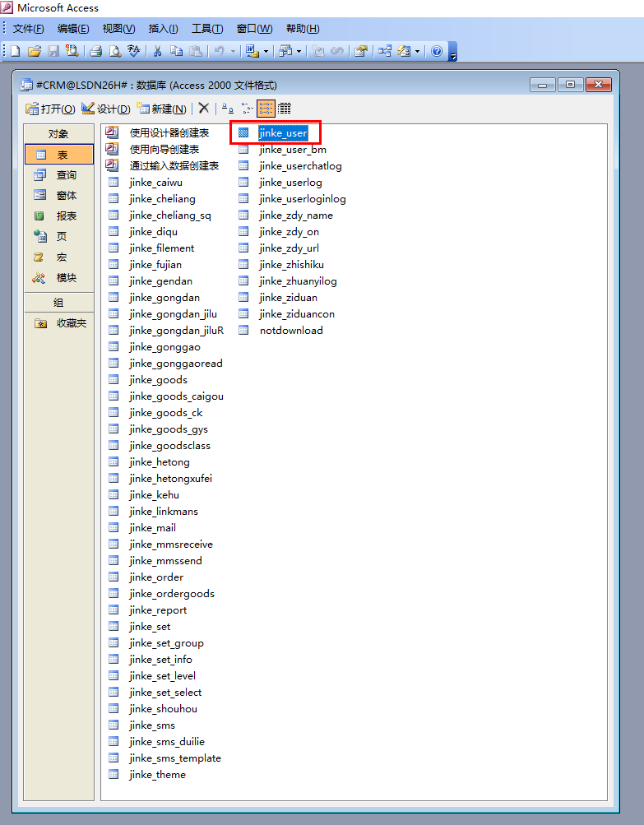Image resolution: width=644 pixels, height=825 pixels.
Task: Click the 组 group header
Action: coord(59,303)
